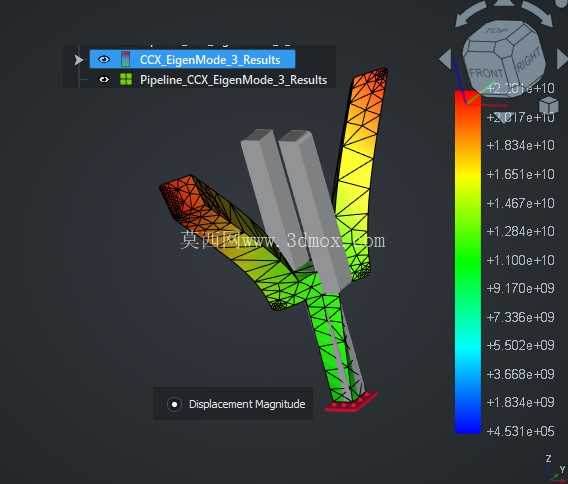Open the small cube view menu icon
Screen dimensions: 568x484
(548, 106)
